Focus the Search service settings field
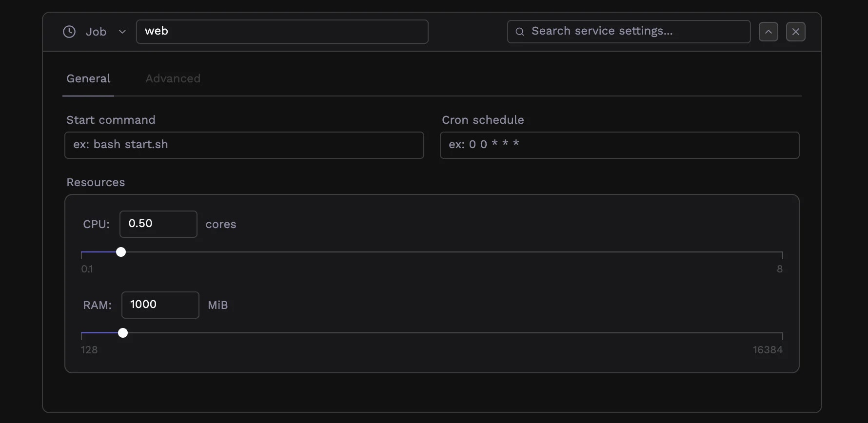This screenshot has height=423, width=868. [x=628, y=31]
